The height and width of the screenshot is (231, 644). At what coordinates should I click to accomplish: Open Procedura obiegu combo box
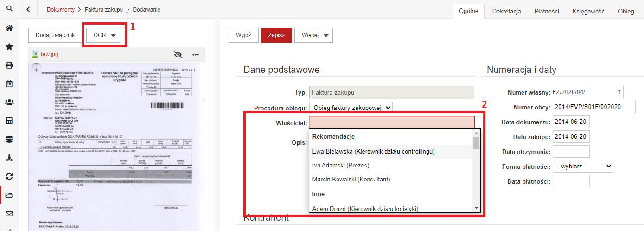click(x=351, y=108)
